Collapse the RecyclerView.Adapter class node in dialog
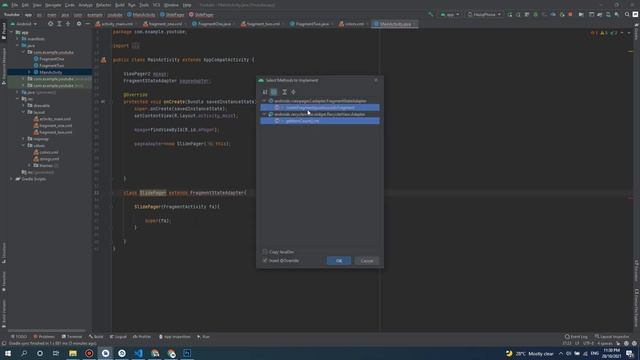Image resolution: width=640 pixels, height=360 pixels. tap(264, 114)
